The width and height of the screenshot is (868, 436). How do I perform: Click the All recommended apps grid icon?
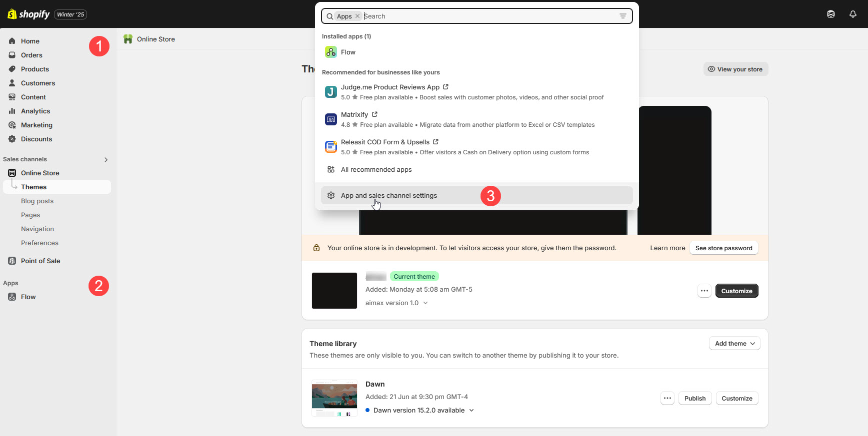(x=331, y=169)
